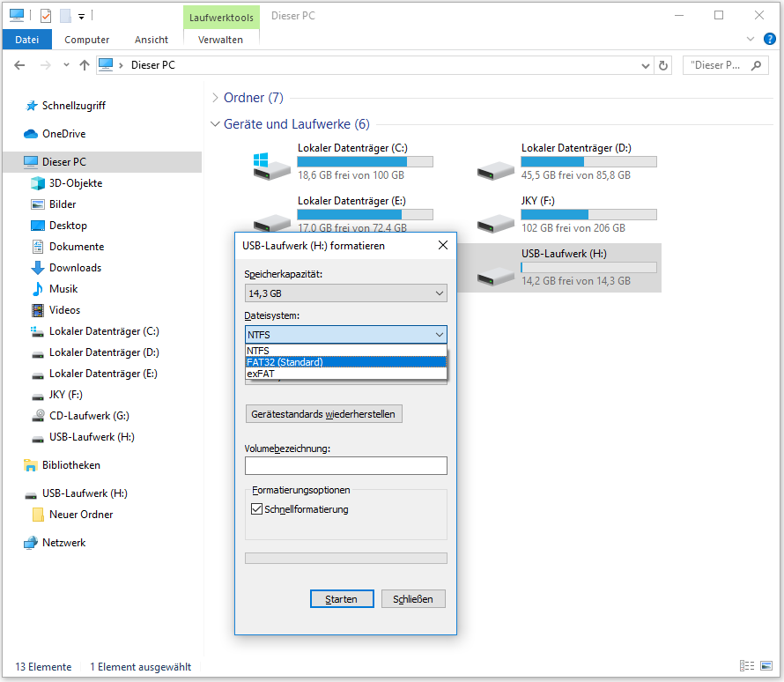
Task: Open the Datei menu
Action: (27, 40)
